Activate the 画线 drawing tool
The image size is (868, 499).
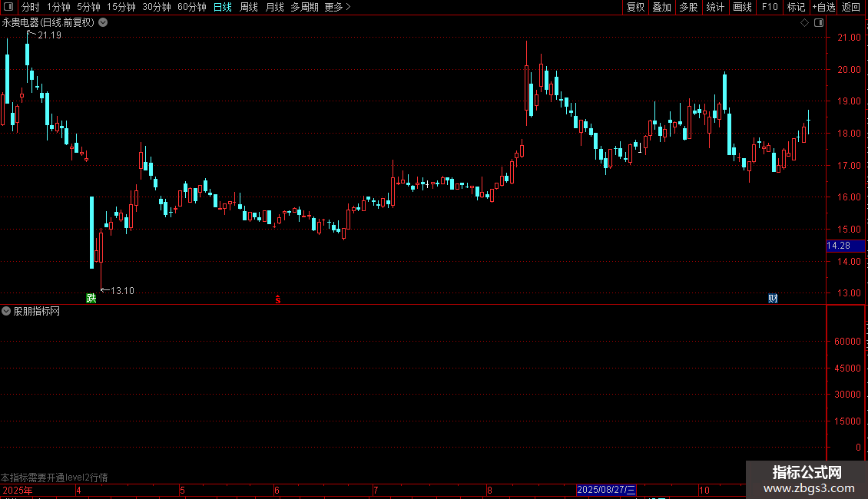[x=742, y=7]
